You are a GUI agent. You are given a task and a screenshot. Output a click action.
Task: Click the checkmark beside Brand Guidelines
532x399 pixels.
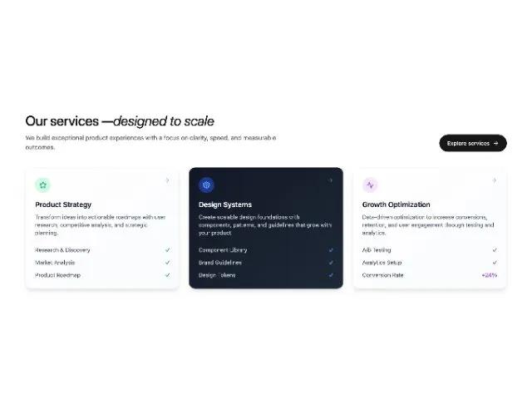[x=331, y=263]
